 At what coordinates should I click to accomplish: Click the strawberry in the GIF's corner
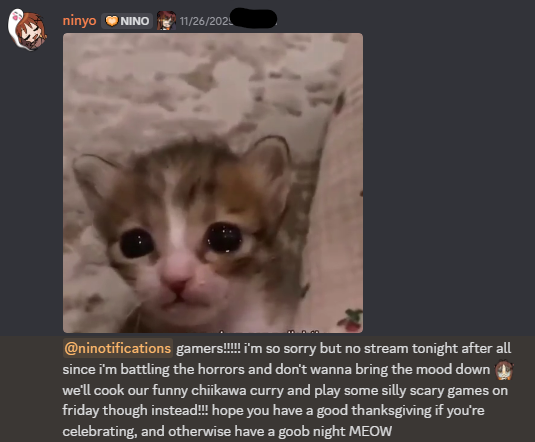351,320
